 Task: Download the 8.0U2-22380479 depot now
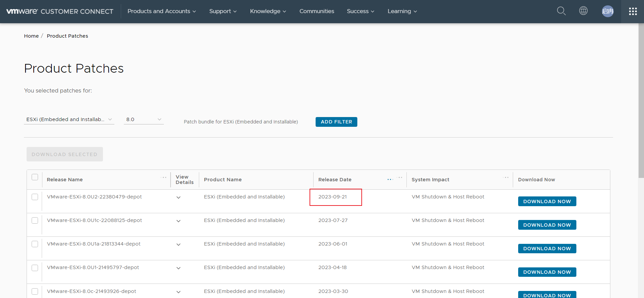547,201
